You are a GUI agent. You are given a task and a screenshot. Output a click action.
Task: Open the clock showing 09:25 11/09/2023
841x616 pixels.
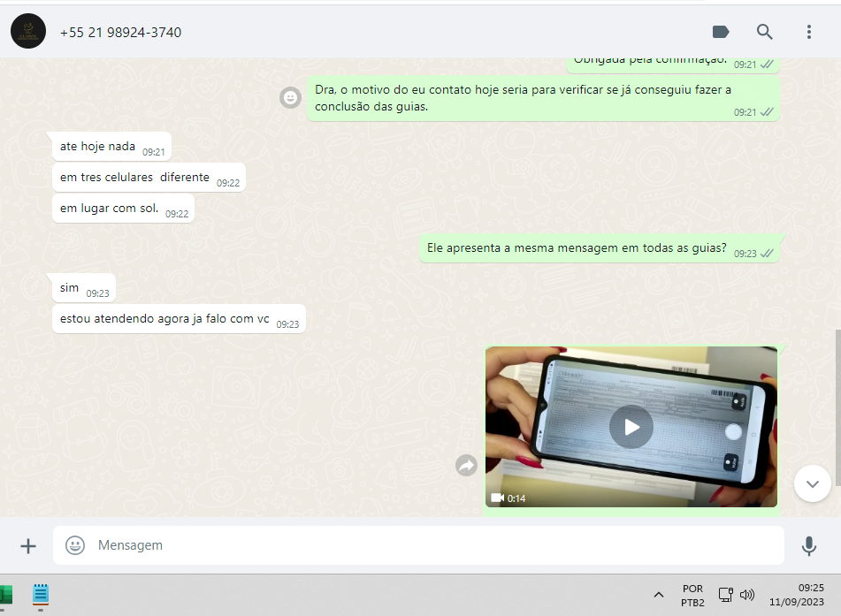[797, 595]
